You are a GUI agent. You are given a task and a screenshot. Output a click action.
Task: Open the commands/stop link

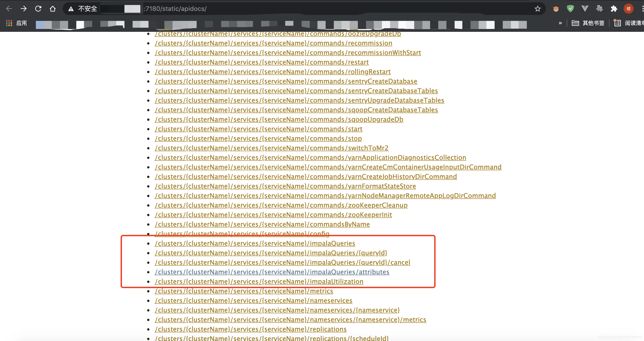[258, 138]
